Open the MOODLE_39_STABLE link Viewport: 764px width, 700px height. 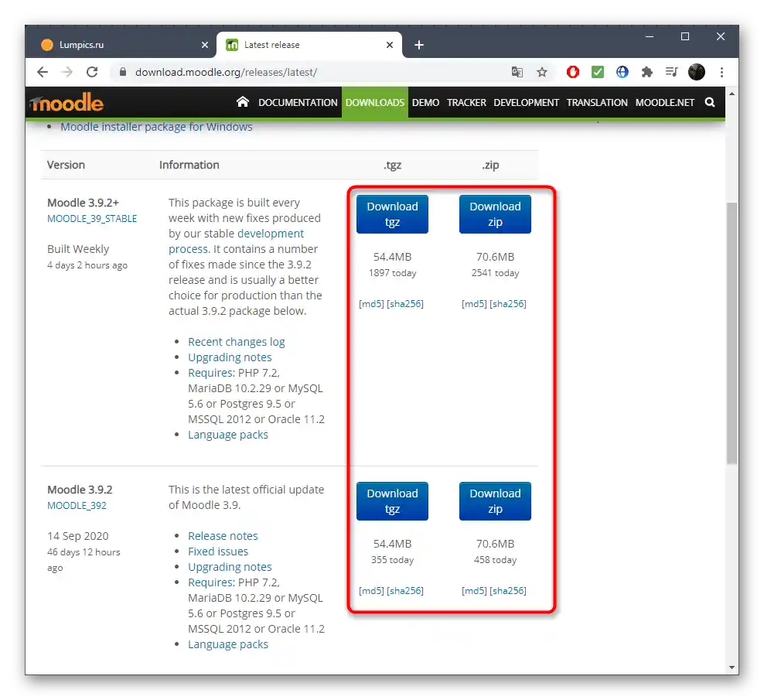[92, 219]
